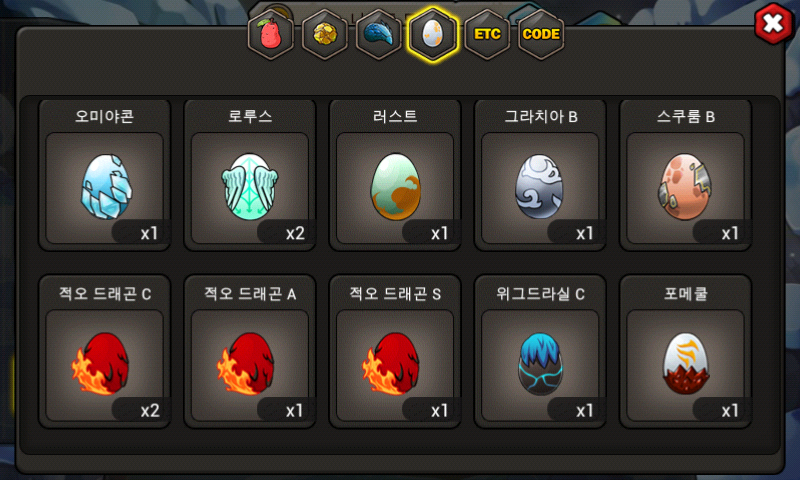Close the inventory with red X

[773, 23]
